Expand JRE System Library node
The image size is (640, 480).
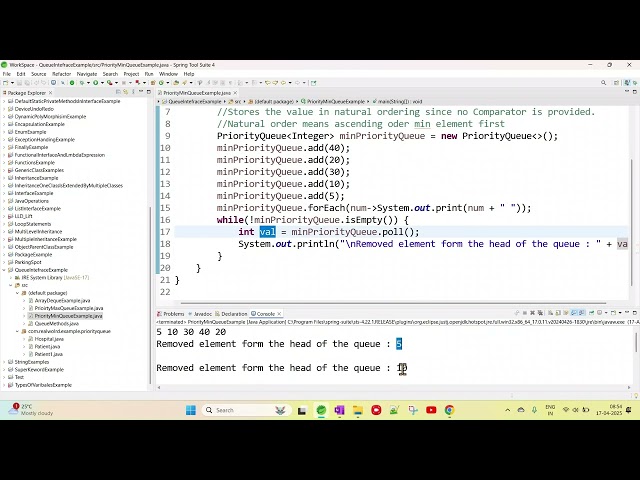(11, 278)
